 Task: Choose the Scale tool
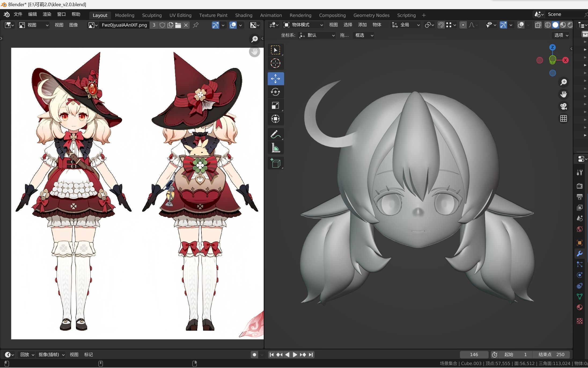[x=275, y=106]
